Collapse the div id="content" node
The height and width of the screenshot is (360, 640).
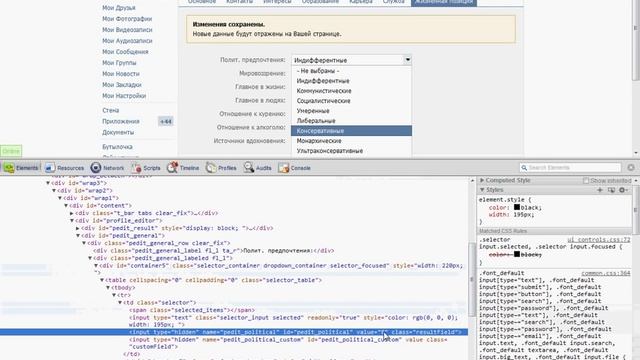coord(66,206)
